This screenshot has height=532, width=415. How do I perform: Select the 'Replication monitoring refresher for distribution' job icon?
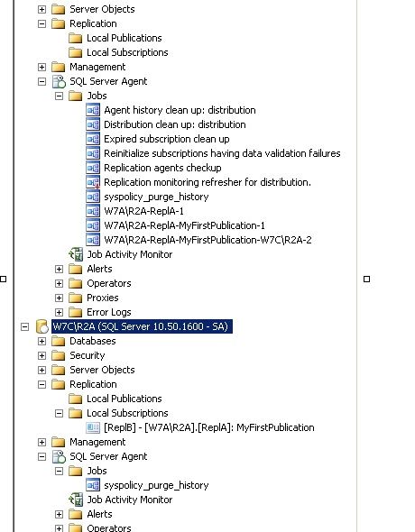pos(93,182)
